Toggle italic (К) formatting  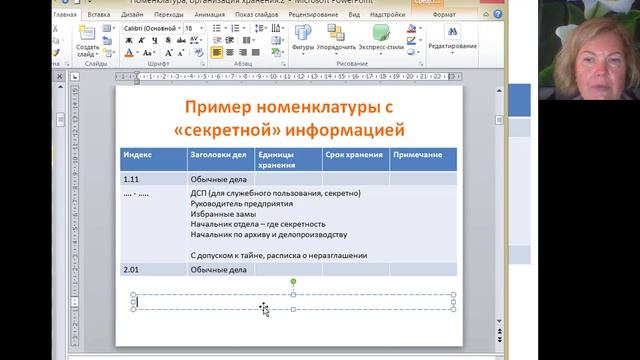click(142, 40)
